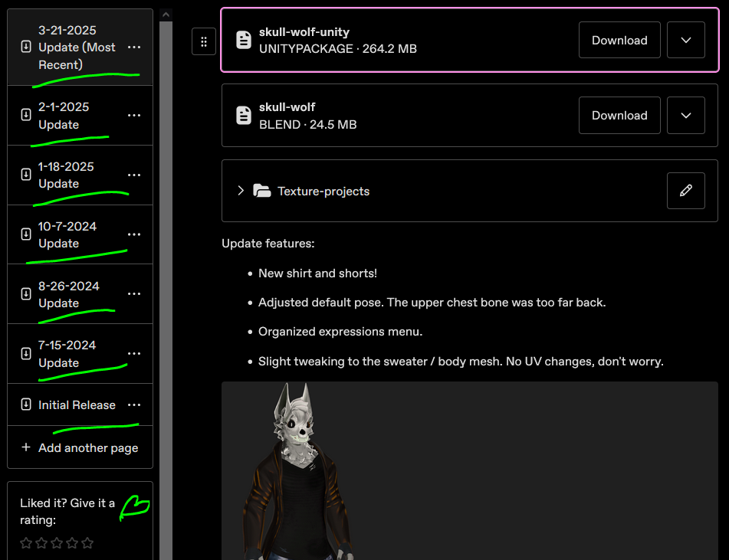This screenshot has height=560, width=729.
Task: Click Add another page
Action: pyautogui.click(x=80, y=447)
